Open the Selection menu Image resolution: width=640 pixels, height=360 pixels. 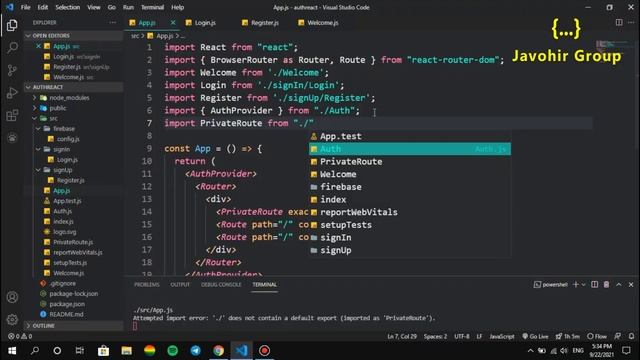tap(67, 7)
